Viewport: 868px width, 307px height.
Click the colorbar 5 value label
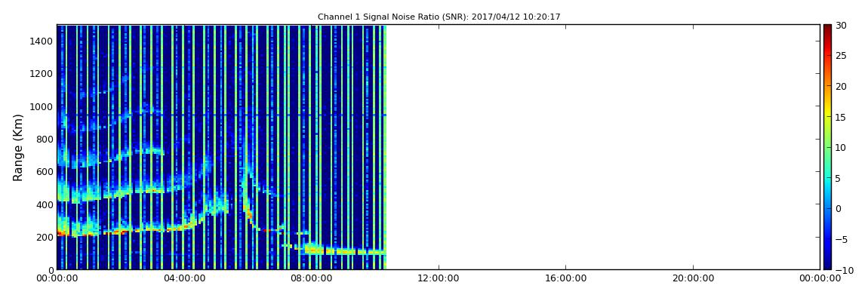pos(839,178)
